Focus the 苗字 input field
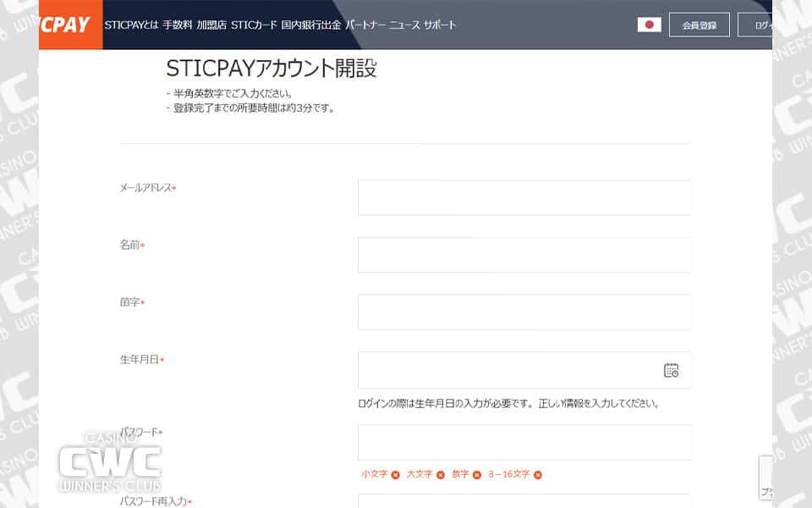 (x=524, y=312)
